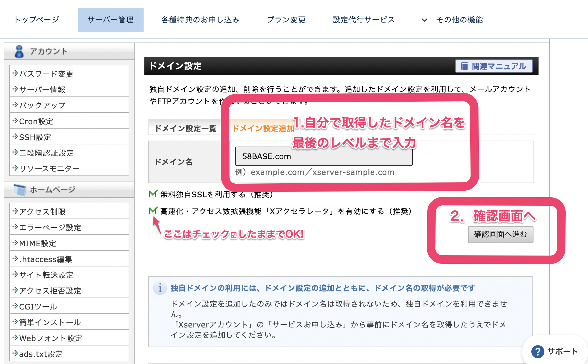Viewport: 588px width, 364px height.
Task: Switch to ドメイン設定一覧 tab
Action: coord(186,128)
